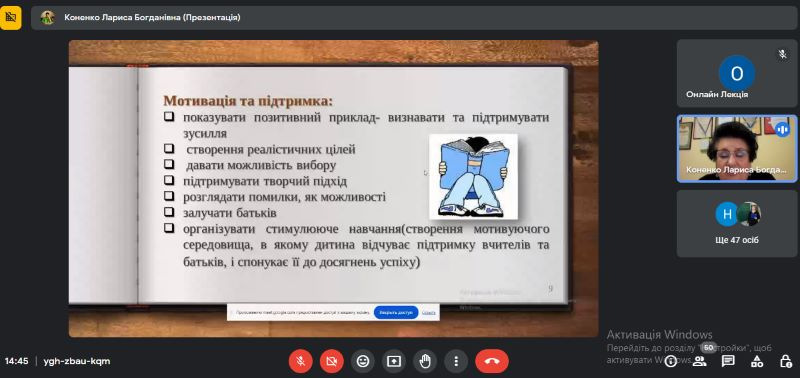800x378 pixels.
Task: Click the blue grant-access button in popup
Action: 396,312
